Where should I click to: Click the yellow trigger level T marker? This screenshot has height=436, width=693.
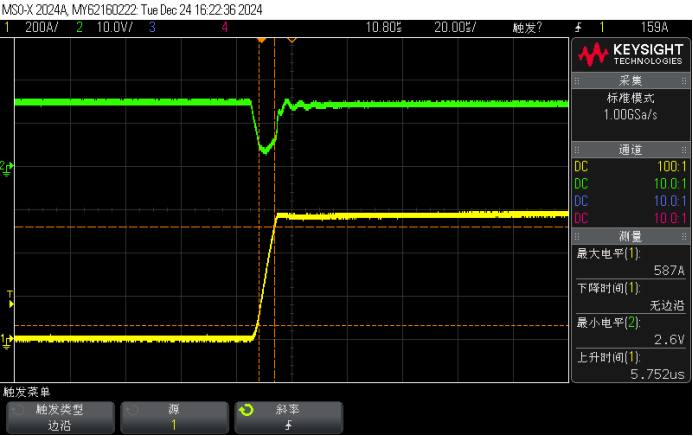(x=10, y=295)
